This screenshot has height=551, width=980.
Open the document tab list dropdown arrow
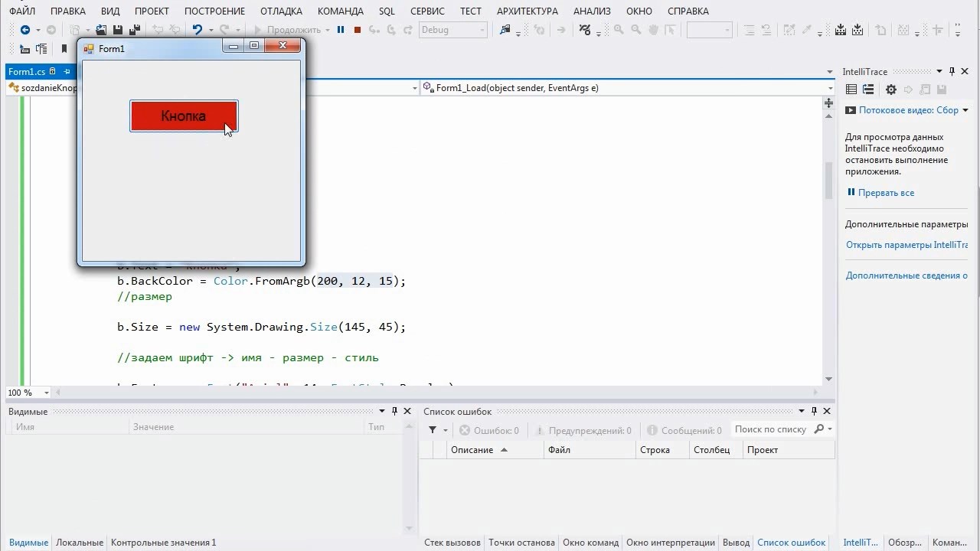point(830,72)
